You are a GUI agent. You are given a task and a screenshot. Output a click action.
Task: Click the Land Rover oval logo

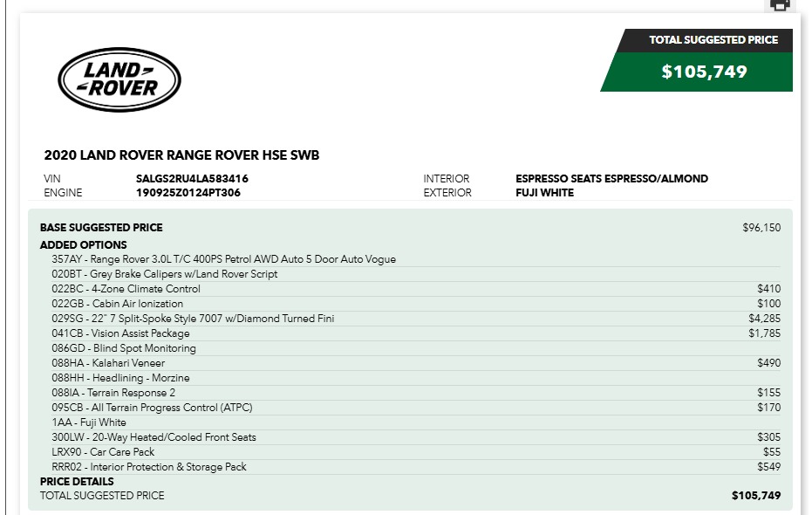[x=119, y=79]
